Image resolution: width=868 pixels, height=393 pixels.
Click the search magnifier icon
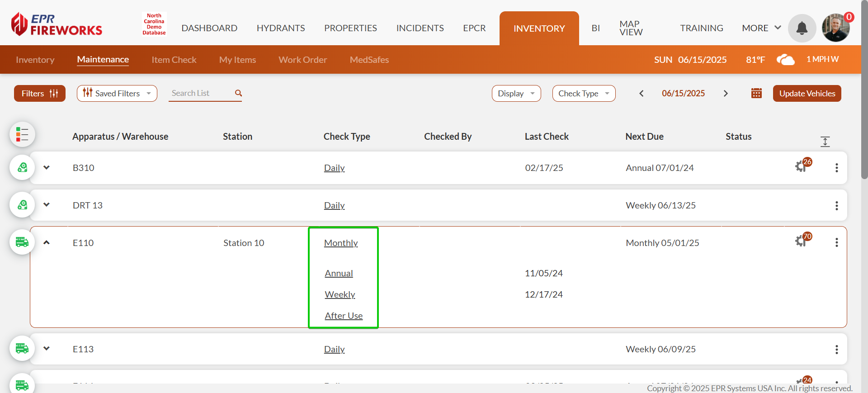click(238, 93)
